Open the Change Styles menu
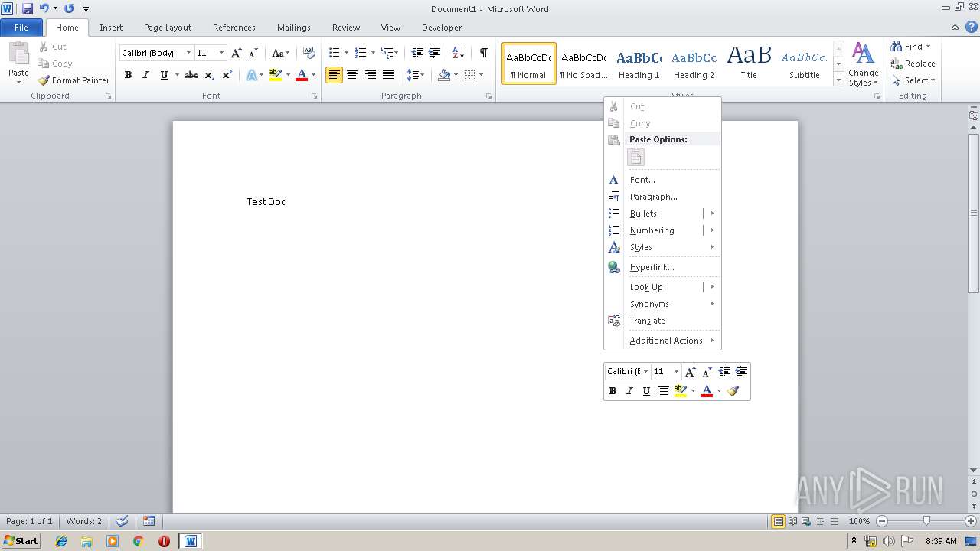Image resolution: width=980 pixels, height=551 pixels. (x=863, y=65)
